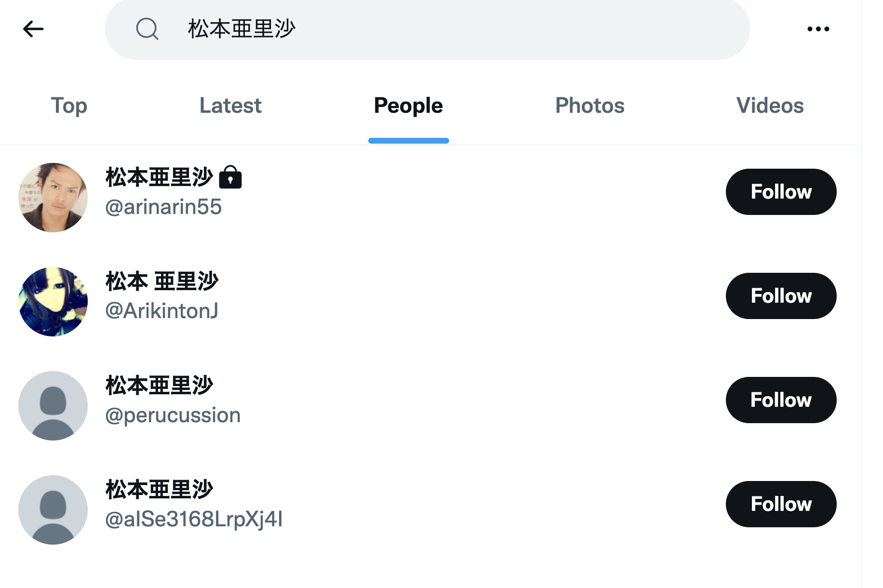Select the People tab
883x588 pixels.
click(408, 106)
